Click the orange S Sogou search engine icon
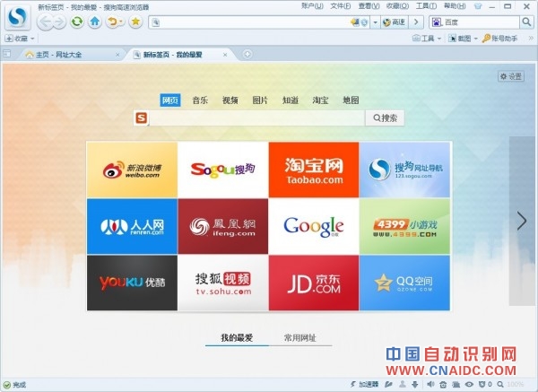The height and width of the screenshot is (392, 538). 142,118
